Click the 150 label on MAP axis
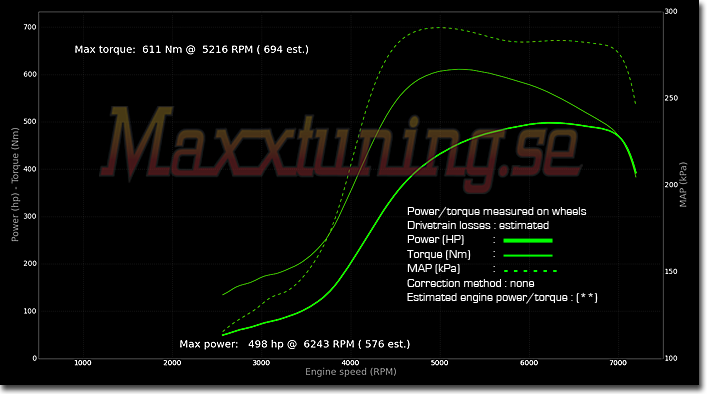 tap(671, 271)
